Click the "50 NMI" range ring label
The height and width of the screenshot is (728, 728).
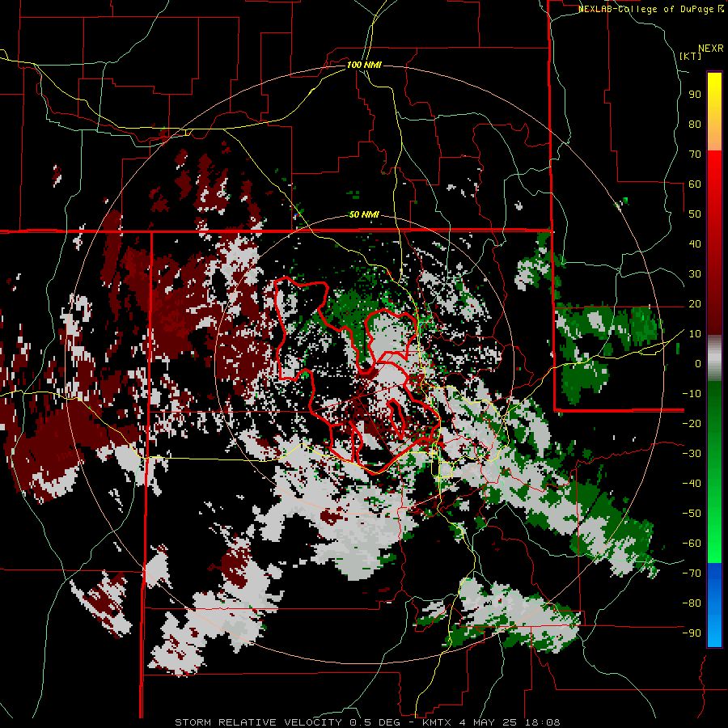coord(364,214)
